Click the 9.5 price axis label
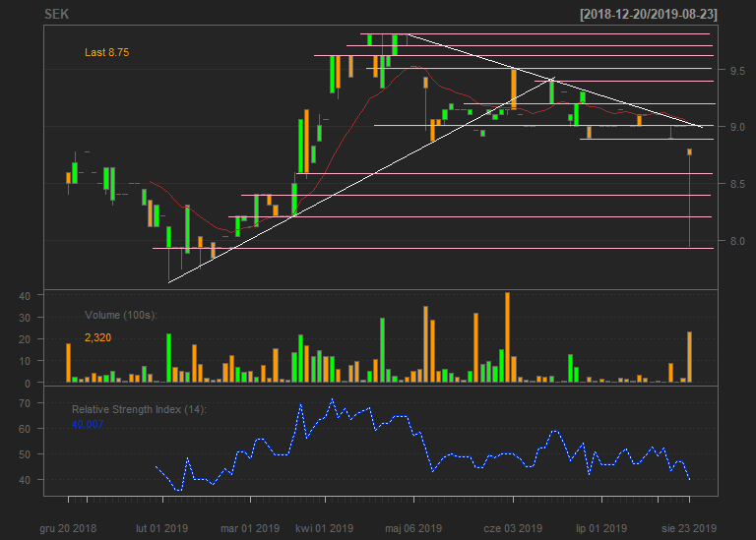Viewport: 756px width, 540px height. [x=737, y=71]
